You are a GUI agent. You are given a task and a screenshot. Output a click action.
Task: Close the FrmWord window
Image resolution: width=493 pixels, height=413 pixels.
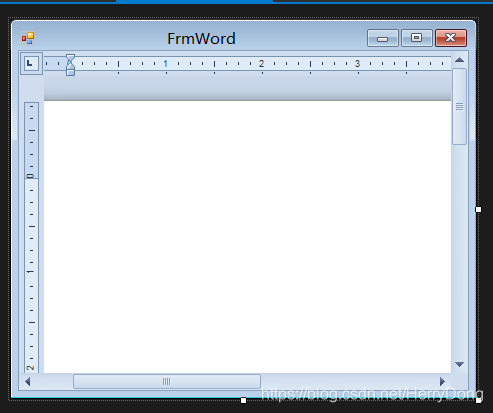pyautogui.click(x=451, y=38)
